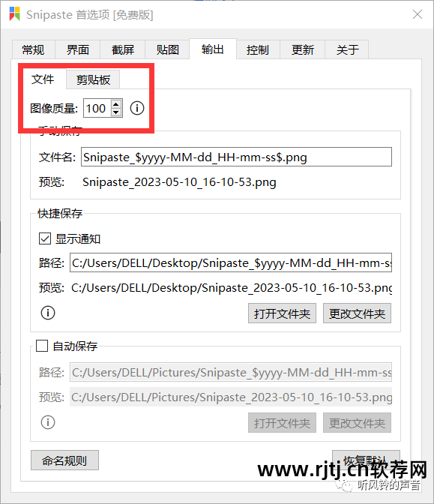
Task: Switch to the 更新 tab
Action: point(303,49)
